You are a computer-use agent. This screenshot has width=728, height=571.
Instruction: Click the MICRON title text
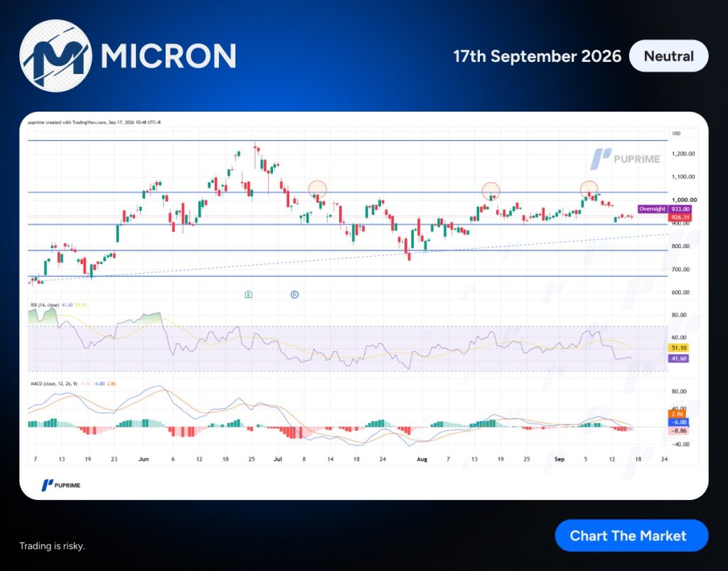(x=168, y=56)
